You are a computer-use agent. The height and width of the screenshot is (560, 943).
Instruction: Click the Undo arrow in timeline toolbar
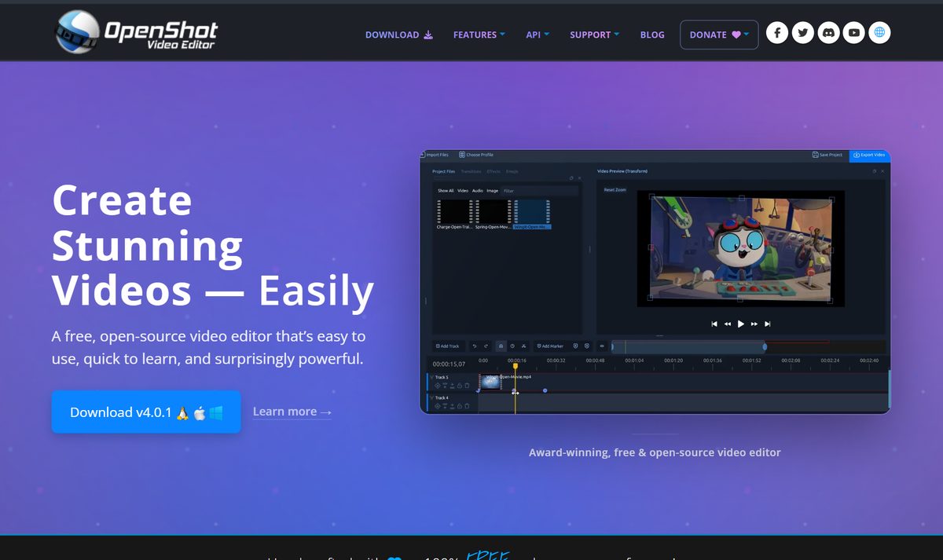tap(475, 346)
